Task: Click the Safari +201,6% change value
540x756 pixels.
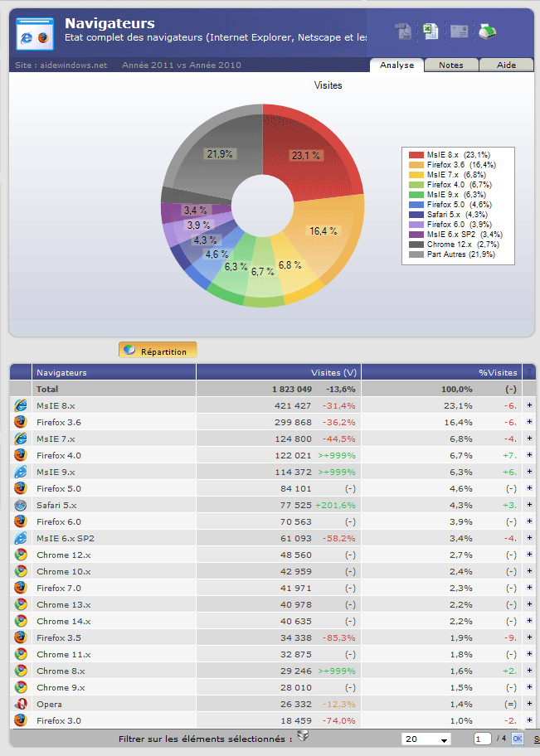Action: coord(335,505)
